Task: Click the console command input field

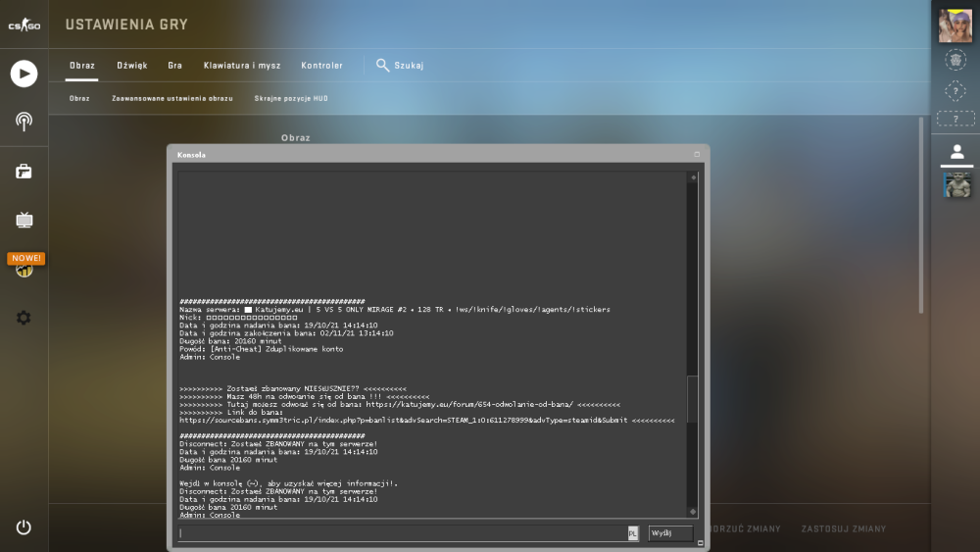Action: point(403,533)
